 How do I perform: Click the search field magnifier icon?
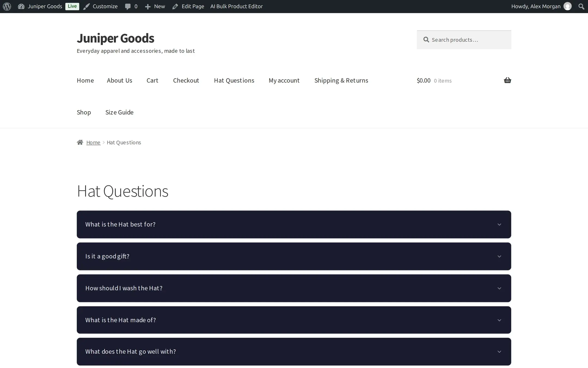point(426,40)
